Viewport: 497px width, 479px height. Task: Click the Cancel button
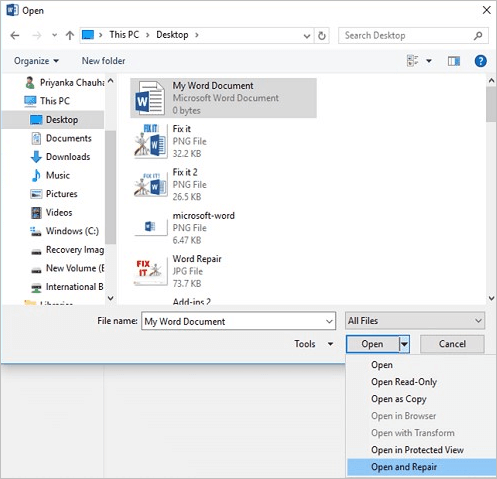tap(452, 344)
